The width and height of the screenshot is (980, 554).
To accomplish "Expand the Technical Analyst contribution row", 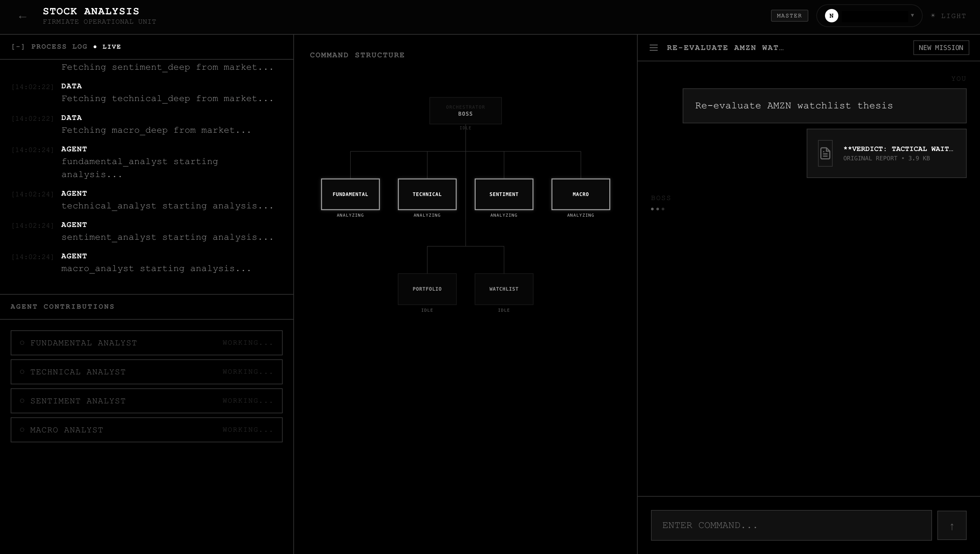I will tap(146, 372).
